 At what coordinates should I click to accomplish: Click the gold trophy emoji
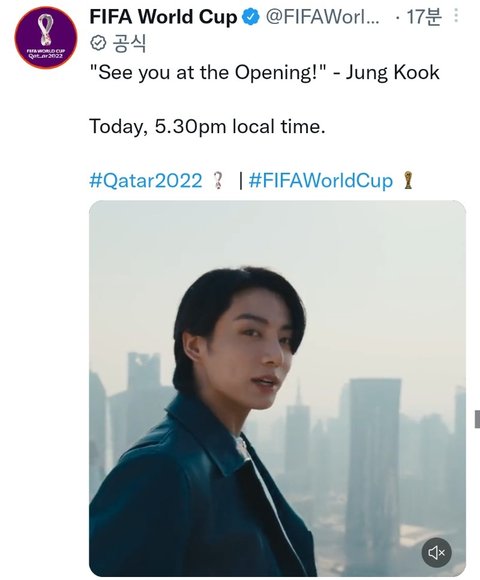(x=408, y=181)
